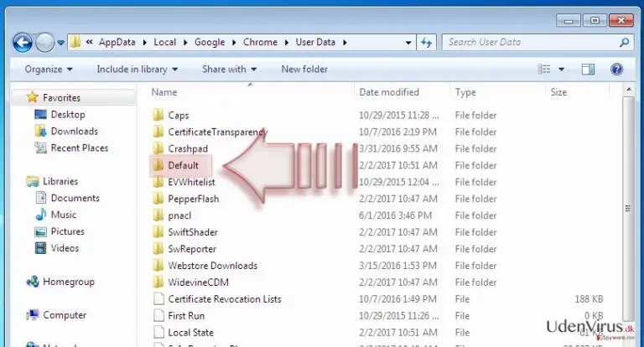The width and height of the screenshot is (644, 347).
Task: Select the Default folder icon
Action: [x=158, y=165]
